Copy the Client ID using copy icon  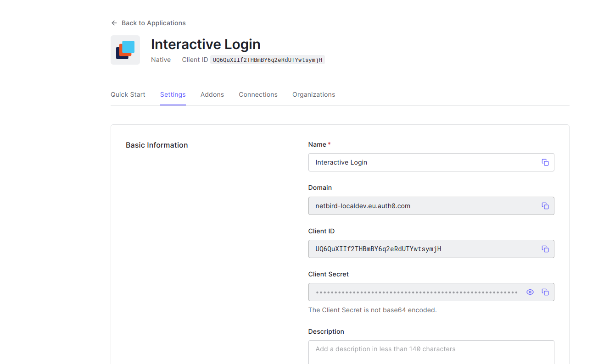545,249
